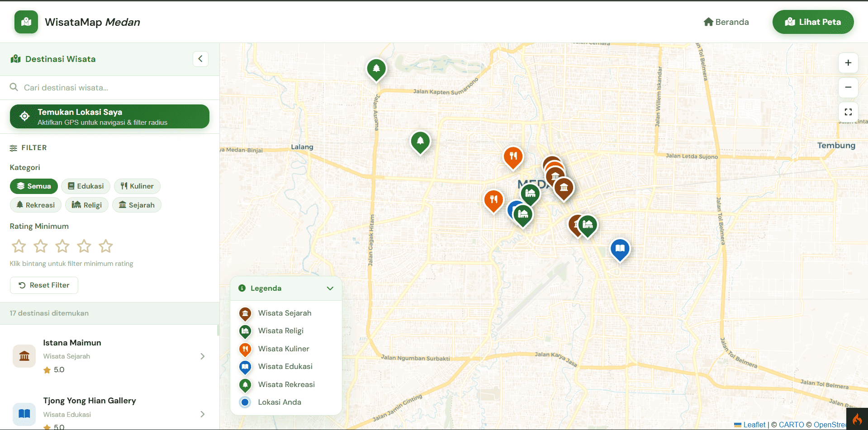Click the Istana Maimun museum thumbnail icon
Viewport: 868px width, 430px height.
coord(24,356)
